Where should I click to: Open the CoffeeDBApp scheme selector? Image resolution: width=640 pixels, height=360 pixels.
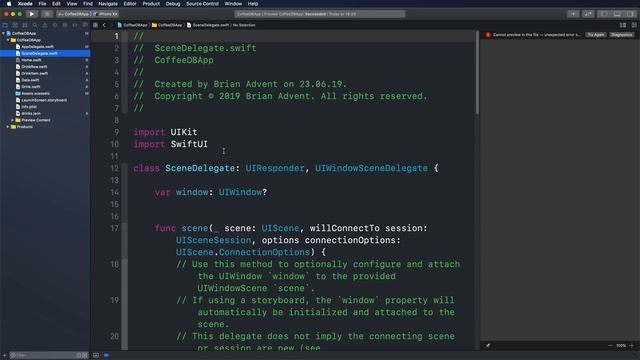[x=73, y=14]
